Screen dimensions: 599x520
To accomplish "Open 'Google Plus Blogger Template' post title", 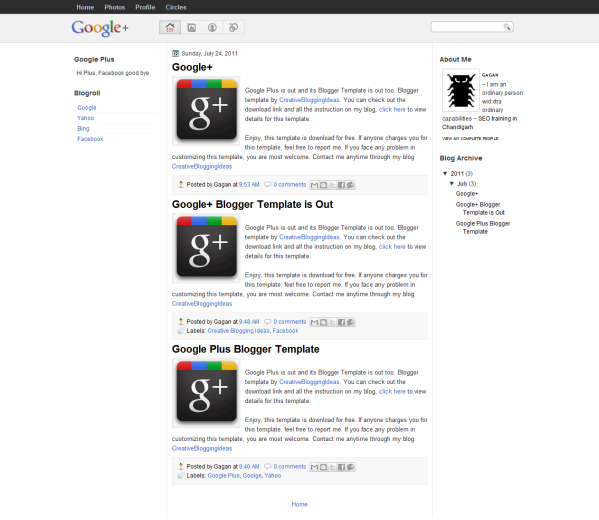I will pos(246,349).
